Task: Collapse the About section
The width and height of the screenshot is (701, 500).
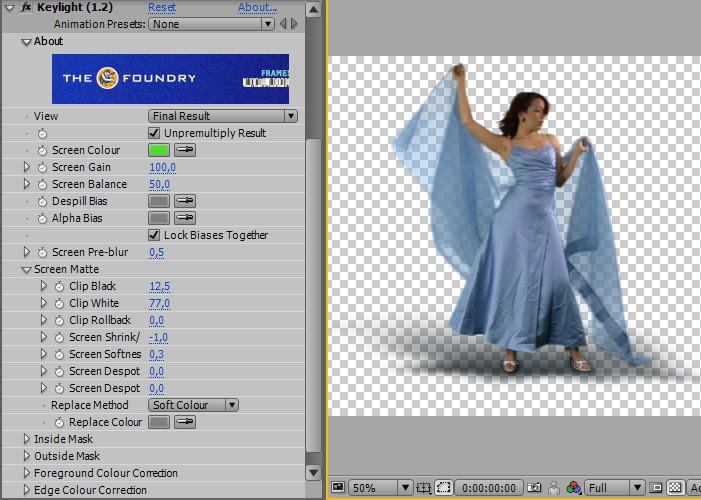Action: pyautogui.click(x=26, y=42)
